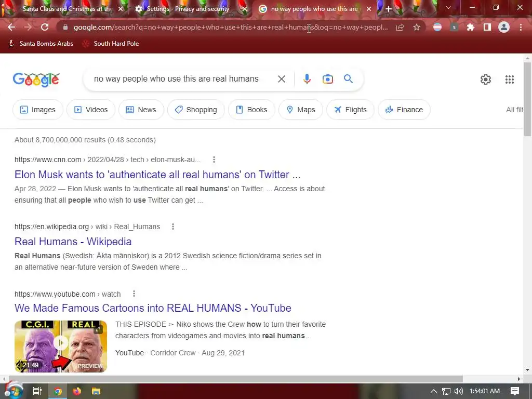Open more options for the Wikipedia result
The width and height of the screenshot is (532, 399).
click(x=172, y=227)
